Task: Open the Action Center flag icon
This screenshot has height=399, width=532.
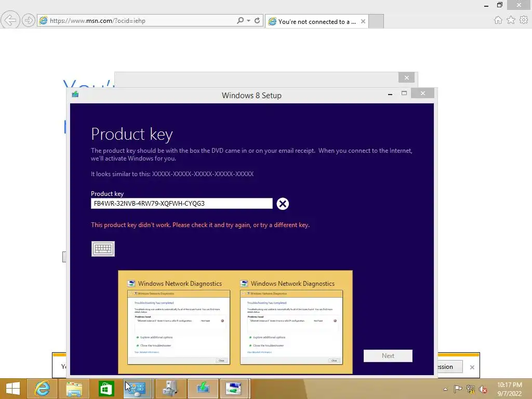Action: coord(458,389)
